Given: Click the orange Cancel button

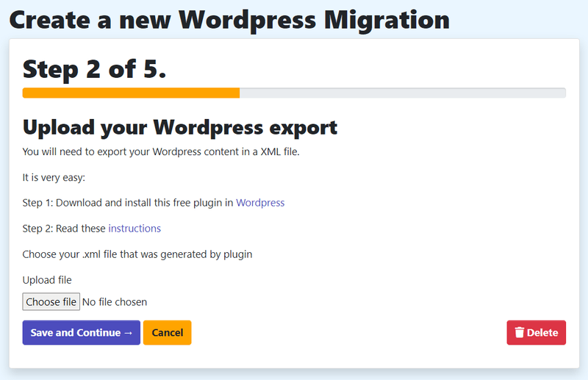Looking at the screenshot, I should pyautogui.click(x=168, y=332).
